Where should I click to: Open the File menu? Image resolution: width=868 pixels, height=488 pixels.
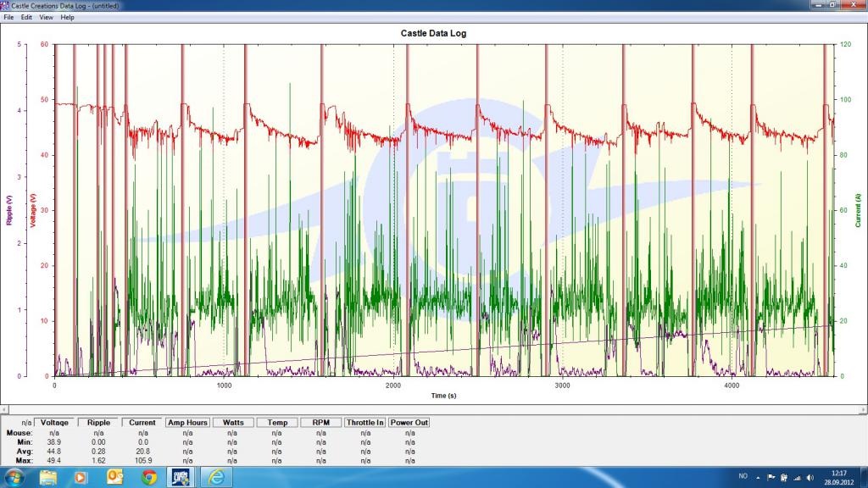8,17
